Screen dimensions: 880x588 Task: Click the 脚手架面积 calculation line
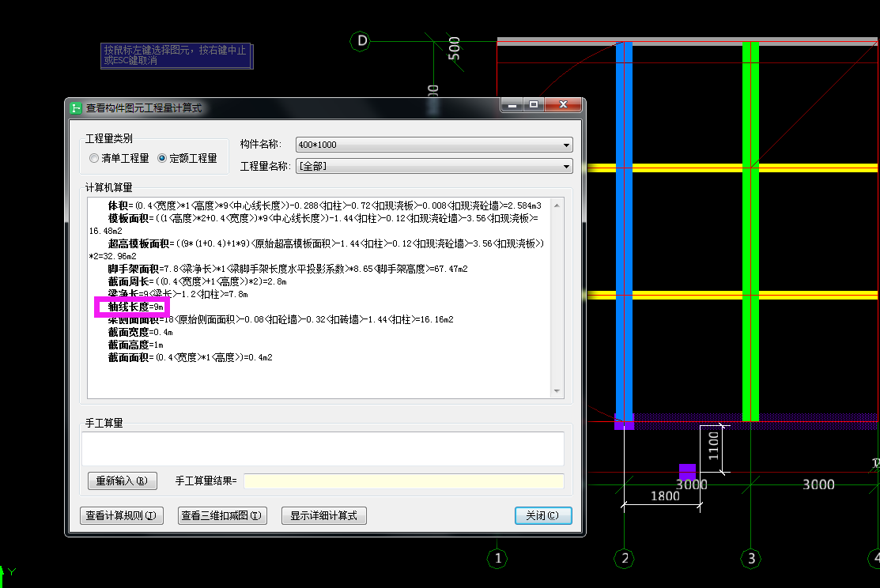(287, 269)
